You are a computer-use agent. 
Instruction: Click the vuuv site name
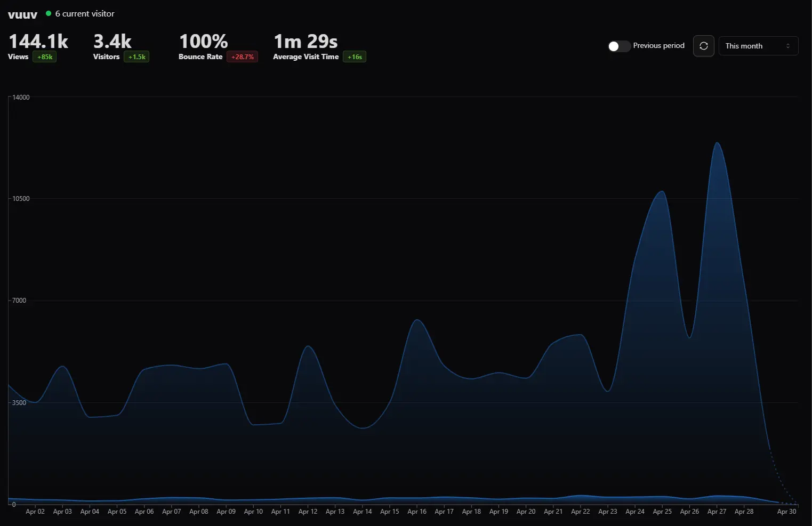22,14
